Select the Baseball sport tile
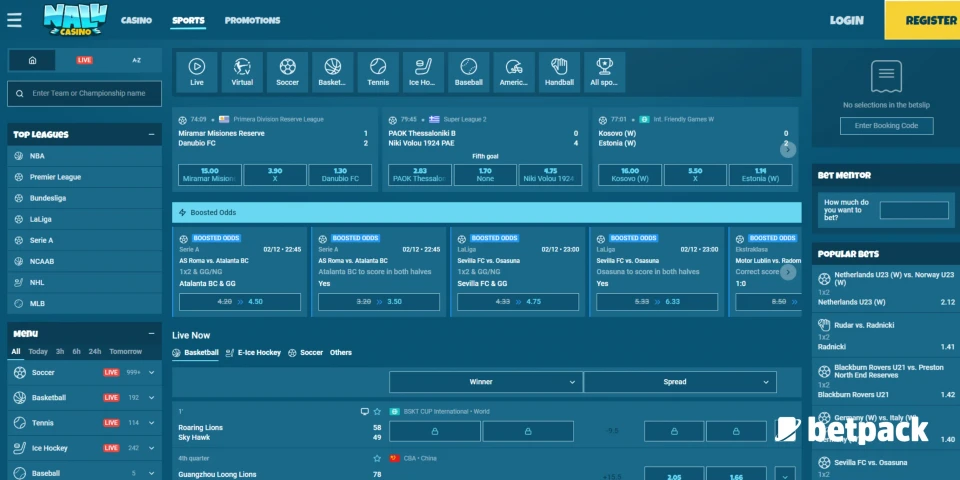The height and width of the screenshot is (480, 960). 468,72
